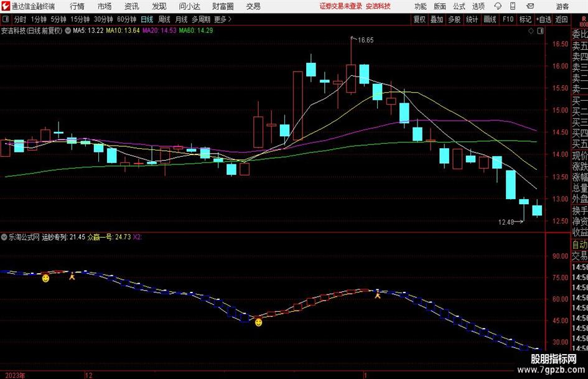Viewport: 588px width, 379px height.
Task: Open the 行情 menu
Action: 77,6
